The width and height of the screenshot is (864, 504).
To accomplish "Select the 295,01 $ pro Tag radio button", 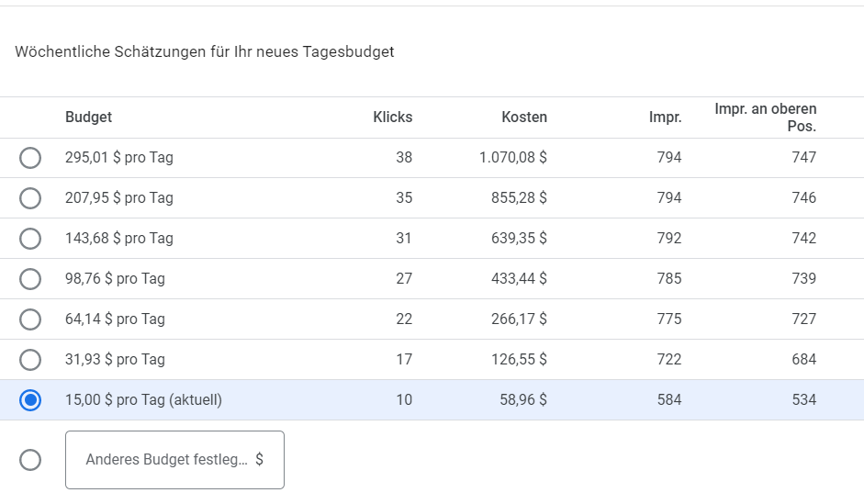I will [30, 158].
